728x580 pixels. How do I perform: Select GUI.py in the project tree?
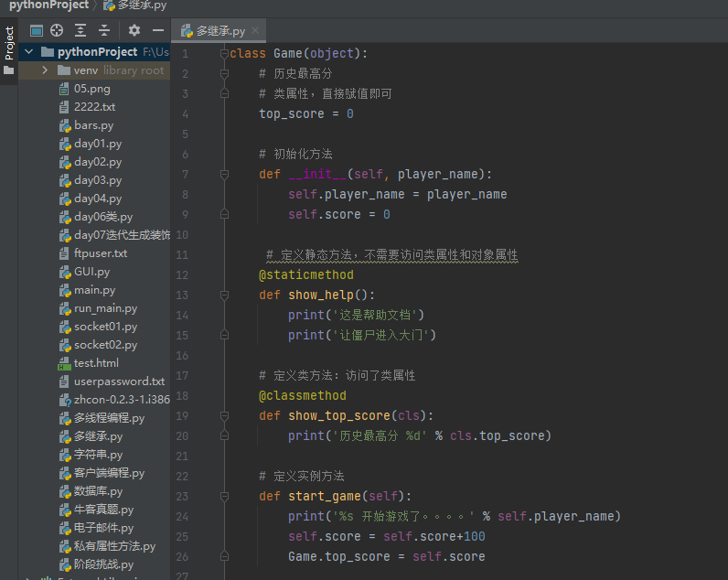coord(91,272)
